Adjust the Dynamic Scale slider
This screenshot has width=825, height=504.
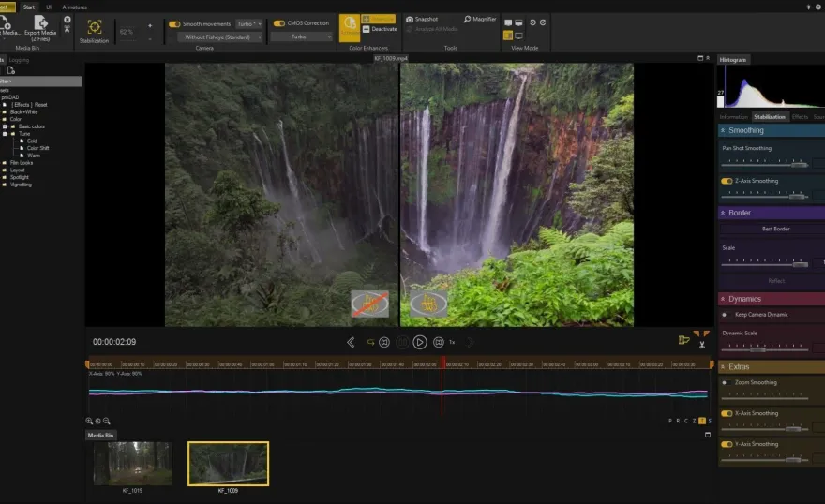(764, 349)
